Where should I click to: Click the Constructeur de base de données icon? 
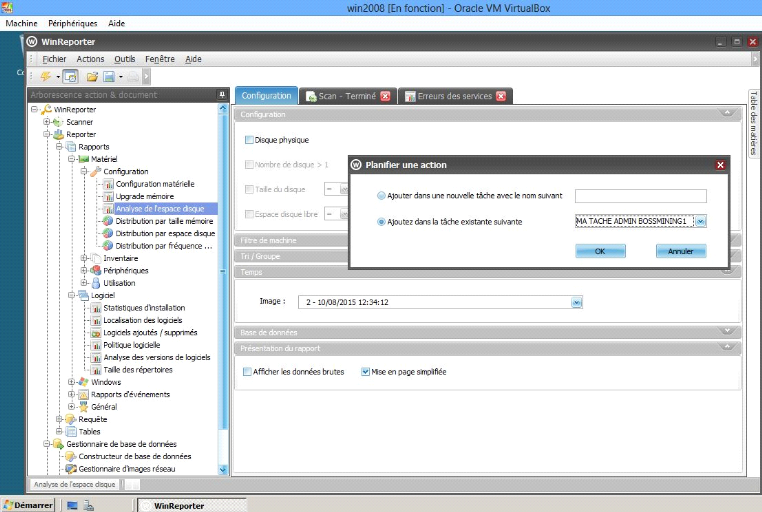(71, 456)
